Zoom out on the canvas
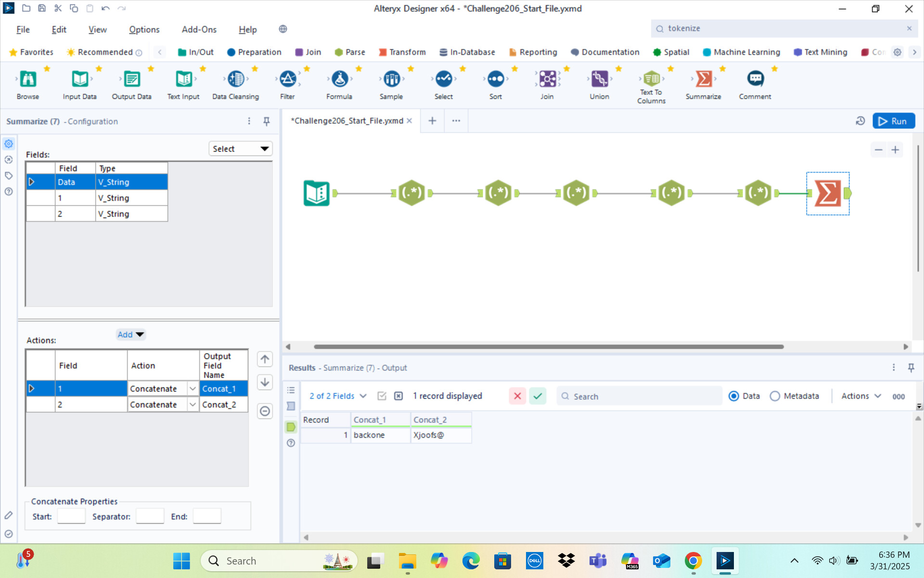 pos(878,150)
